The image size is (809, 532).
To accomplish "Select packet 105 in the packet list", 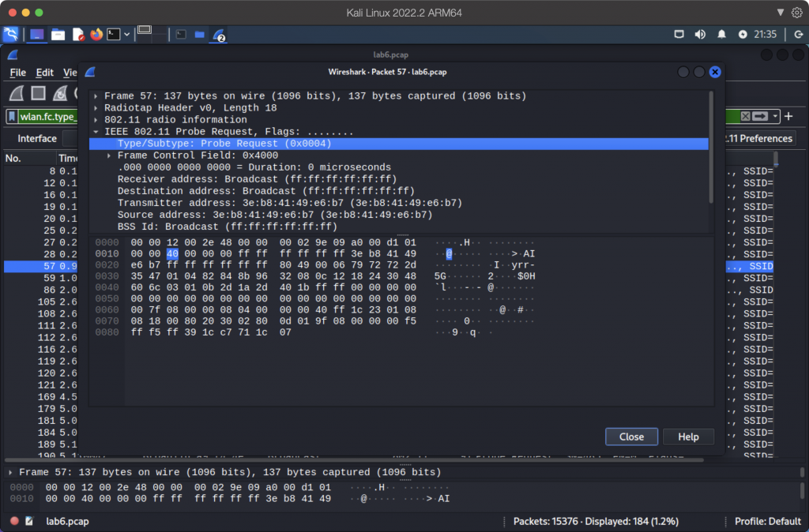I will (41, 302).
